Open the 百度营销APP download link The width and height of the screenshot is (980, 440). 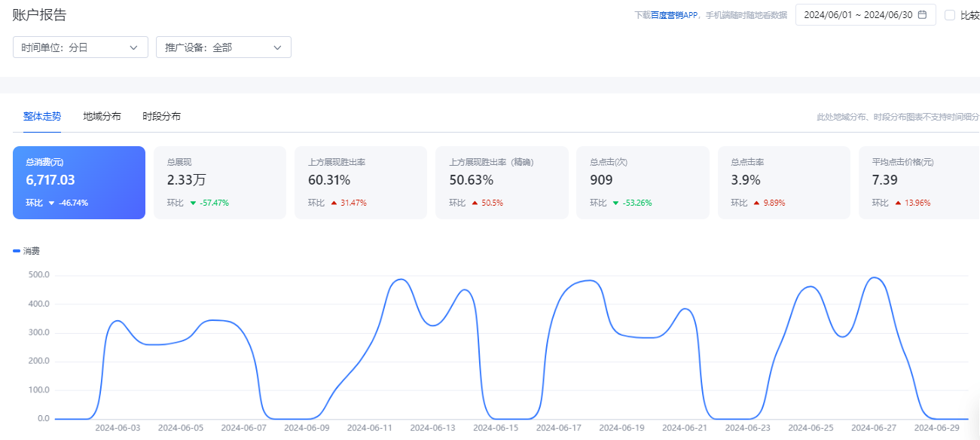pos(675,15)
